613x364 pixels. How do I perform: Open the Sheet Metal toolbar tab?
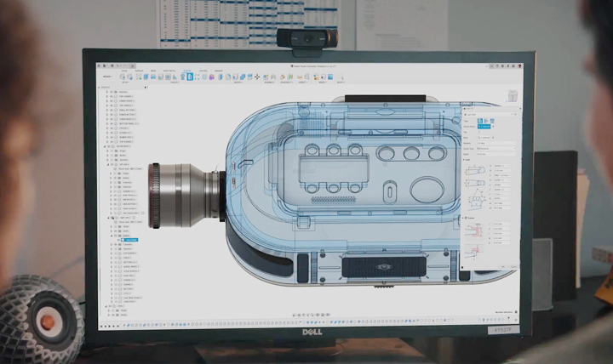click(170, 71)
